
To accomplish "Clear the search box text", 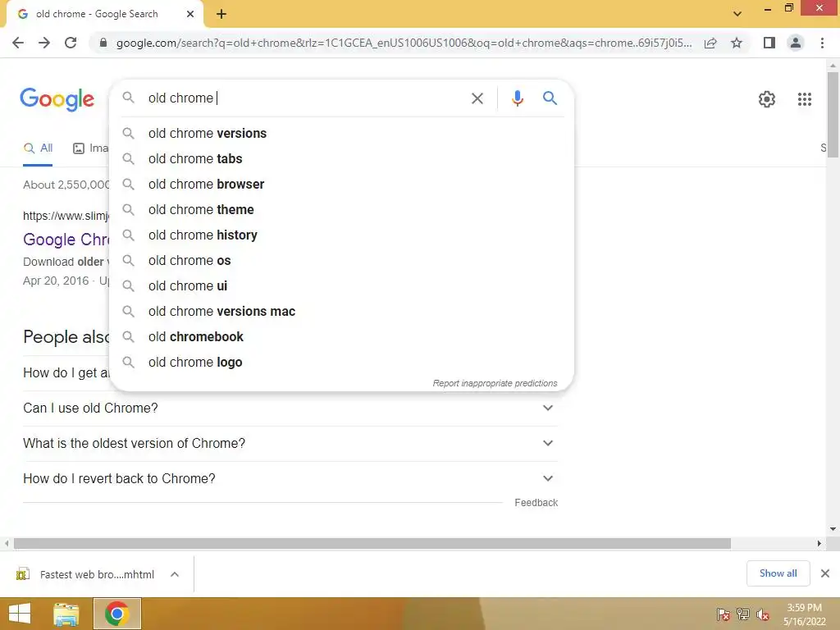I will tap(477, 98).
